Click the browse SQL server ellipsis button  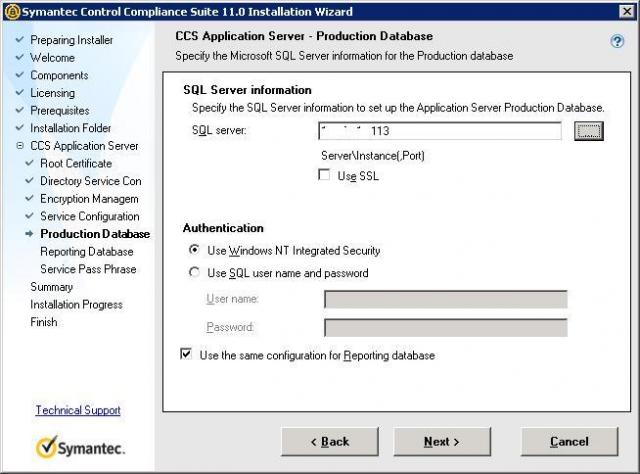coord(589,131)
